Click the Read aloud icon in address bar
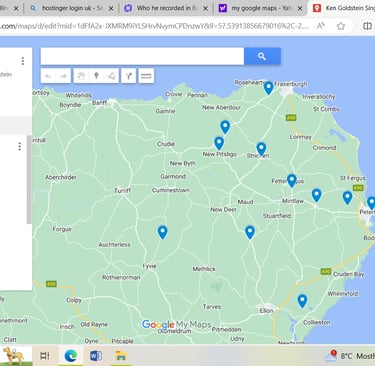The width and height of the screenshot is (375, 366). point(320,26)
